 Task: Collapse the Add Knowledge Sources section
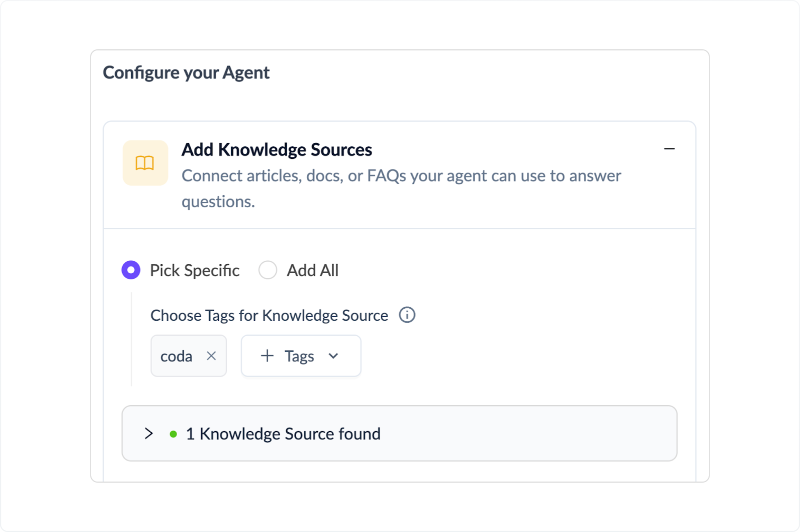pyautogui.click(x=669, y=149)
